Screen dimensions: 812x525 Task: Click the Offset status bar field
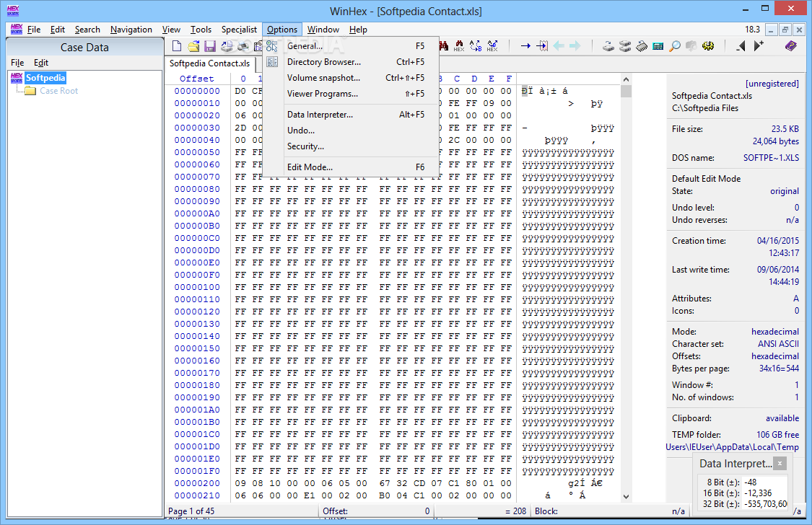pos(376,511)
